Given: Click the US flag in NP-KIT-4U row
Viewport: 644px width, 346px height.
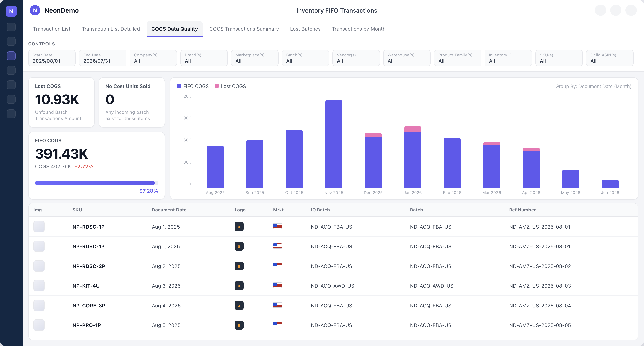Looking at the screenshot, I should click(x=278, y=285).
